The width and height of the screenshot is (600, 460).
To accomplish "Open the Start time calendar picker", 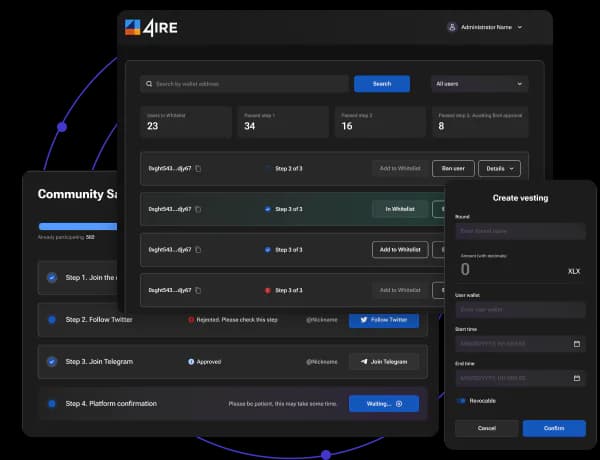I will pos(577,344).
